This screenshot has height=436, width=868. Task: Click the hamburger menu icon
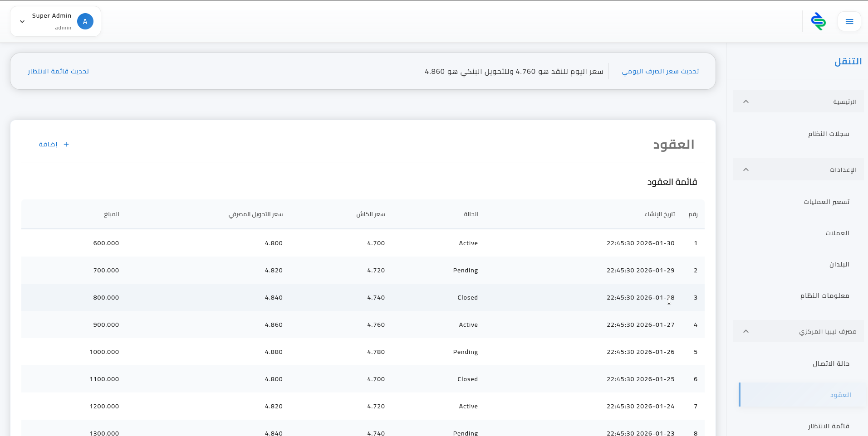click(849, 21)
